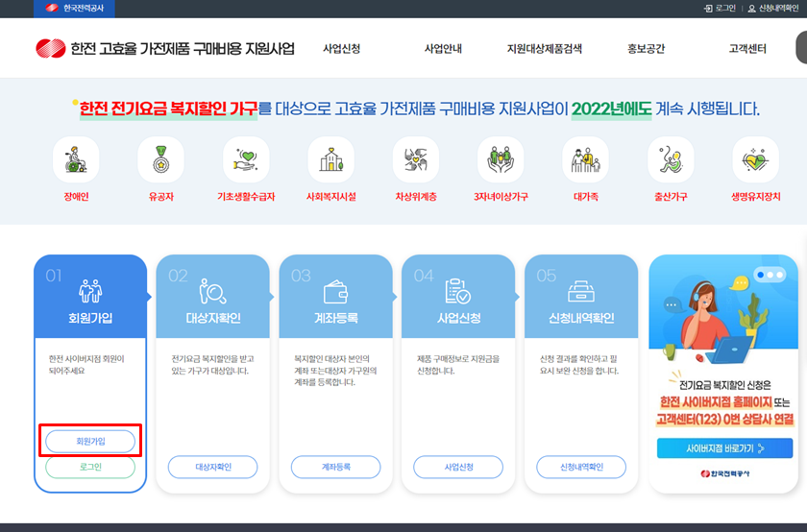807x532 pixels.
Task: Click the 신청내역확인 button in step 05 card
Action: coord(581,467)
